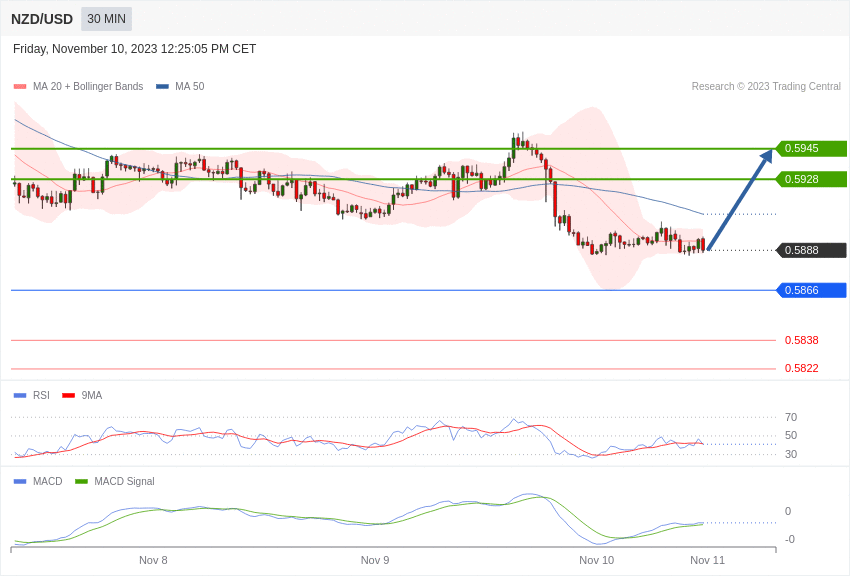Click the Nov 9 date axis label
Viewport: 850px width, 576px height.
pyautogui.click(x=375, y=560)
